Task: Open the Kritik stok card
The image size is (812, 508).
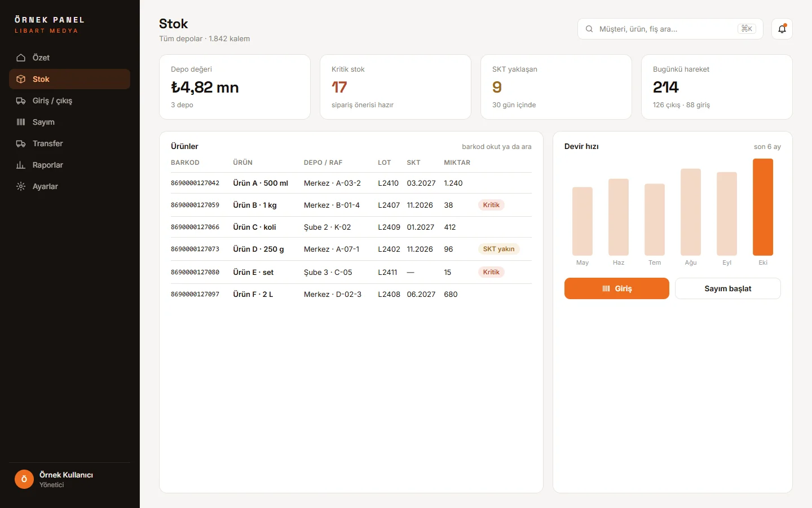Action: click(x=395, y=87)
